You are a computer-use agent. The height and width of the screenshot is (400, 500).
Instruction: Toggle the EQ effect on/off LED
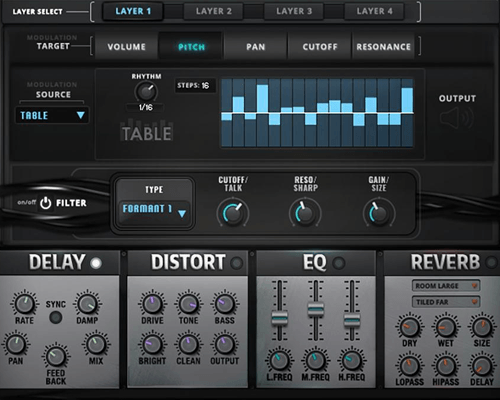pos(339,263)
